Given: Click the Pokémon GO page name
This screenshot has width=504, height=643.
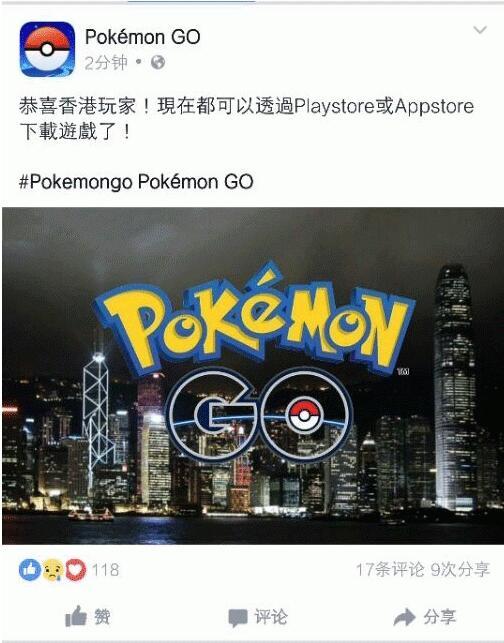Looking at the screenshot, I should (x=142, y=37).
